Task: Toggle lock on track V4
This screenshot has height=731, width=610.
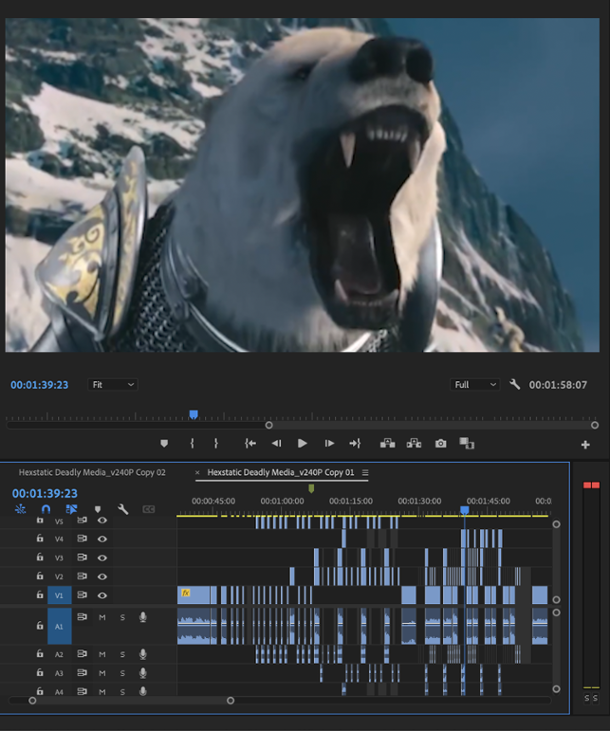Action: pos(40,538)
